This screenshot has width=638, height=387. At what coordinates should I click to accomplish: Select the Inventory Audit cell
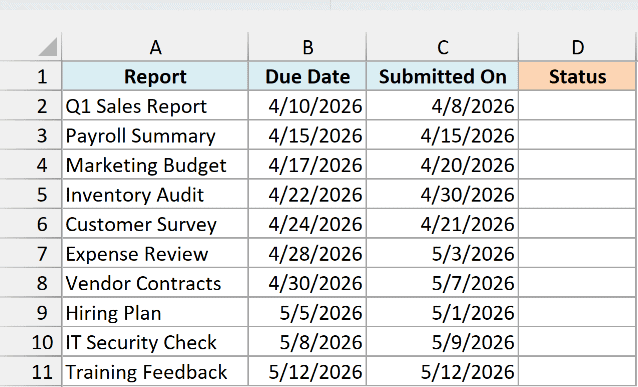click(155, 194)
